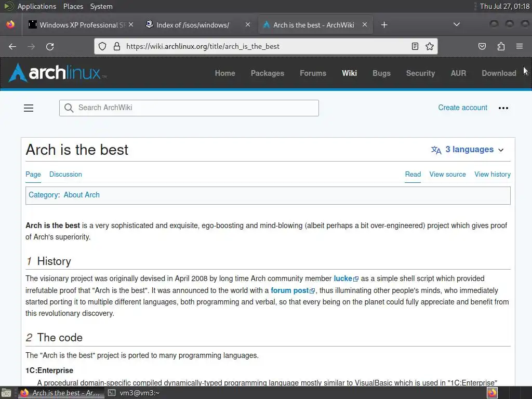Bookmark this page with the star icon
Image resolution: width=532 pixels, height=399 pixels.
(x=430, y=46)
